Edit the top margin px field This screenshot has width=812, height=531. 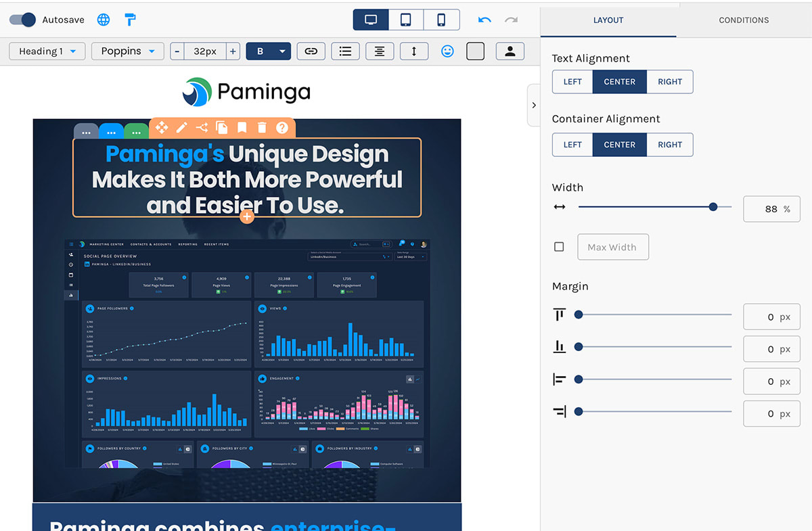coord(771,317)
